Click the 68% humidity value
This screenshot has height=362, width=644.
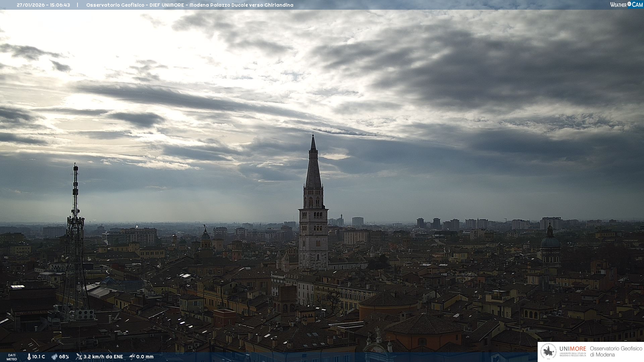(x=64, y=357)
